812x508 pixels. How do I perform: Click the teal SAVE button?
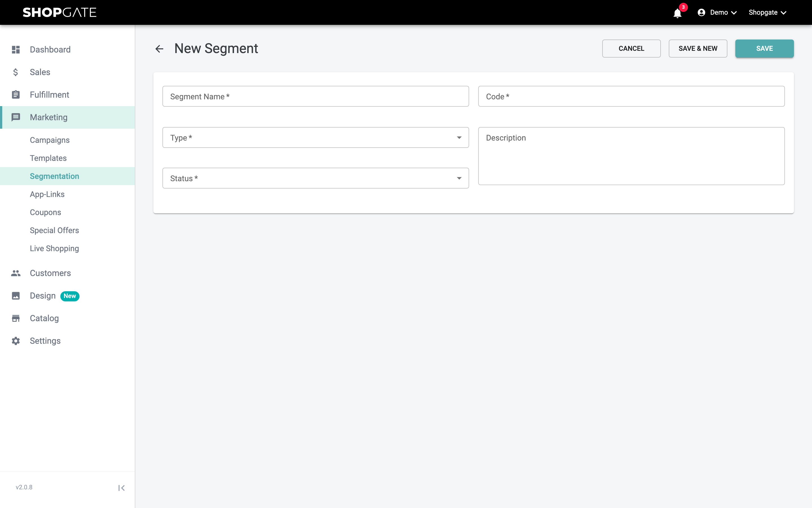pyautogui.click(x=764, y=48)
